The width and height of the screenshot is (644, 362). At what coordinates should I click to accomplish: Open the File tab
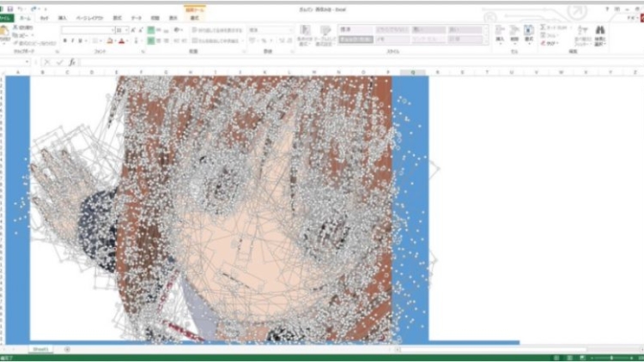click(5, 17)
